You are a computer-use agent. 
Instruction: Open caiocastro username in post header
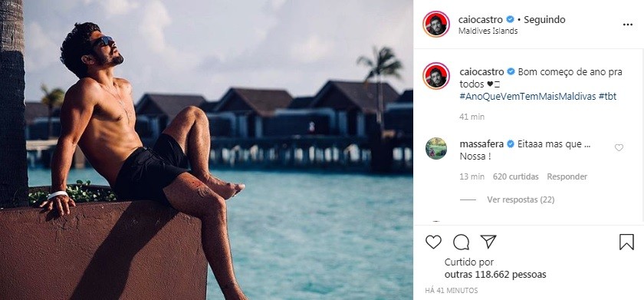(x=481, y=19)
